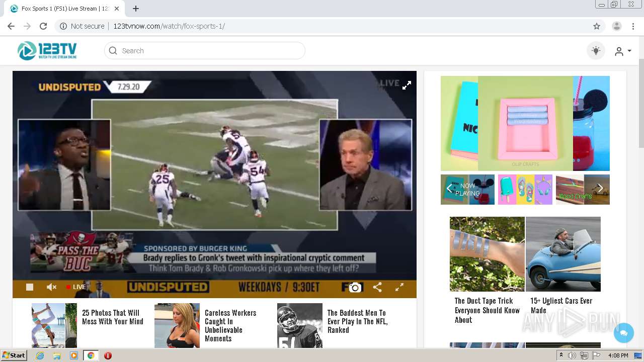Image resolution: width=644 pixels, height=362 pixels.
Task: Launch Internet Explorer from taskbar
Action: pyautogui.click(x=40, y=355)
